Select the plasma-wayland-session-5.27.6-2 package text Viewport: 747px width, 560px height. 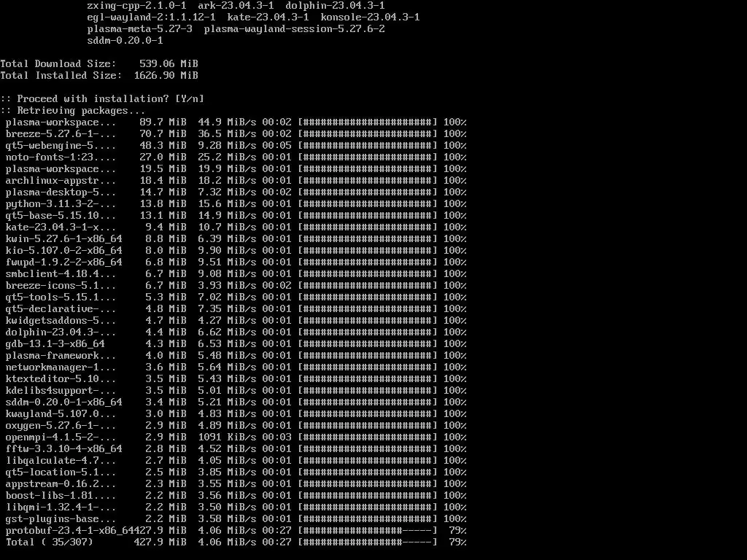(x=295, y=28)
